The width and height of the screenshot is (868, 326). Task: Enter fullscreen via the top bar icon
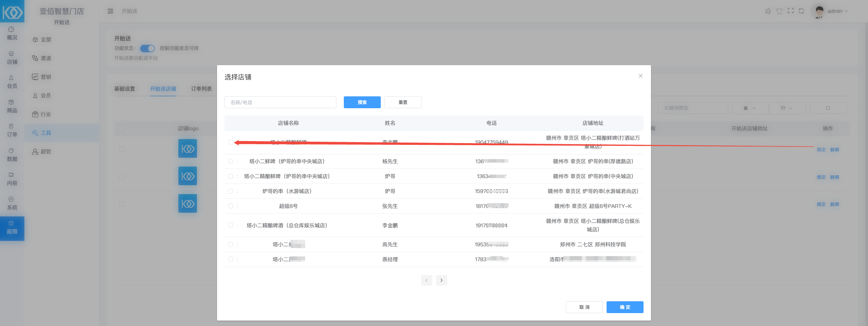pyautogui.click(x=790, y=11)
